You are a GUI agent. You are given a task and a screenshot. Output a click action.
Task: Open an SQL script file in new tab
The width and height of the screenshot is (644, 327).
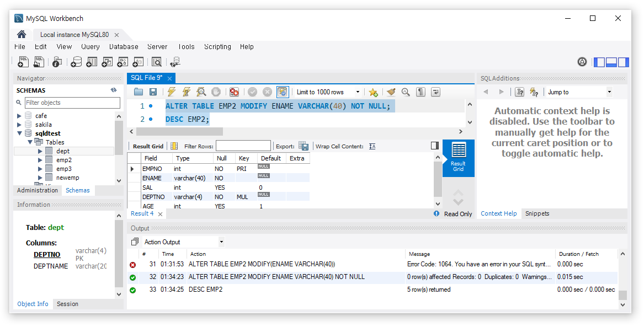[x=39, y=62]
